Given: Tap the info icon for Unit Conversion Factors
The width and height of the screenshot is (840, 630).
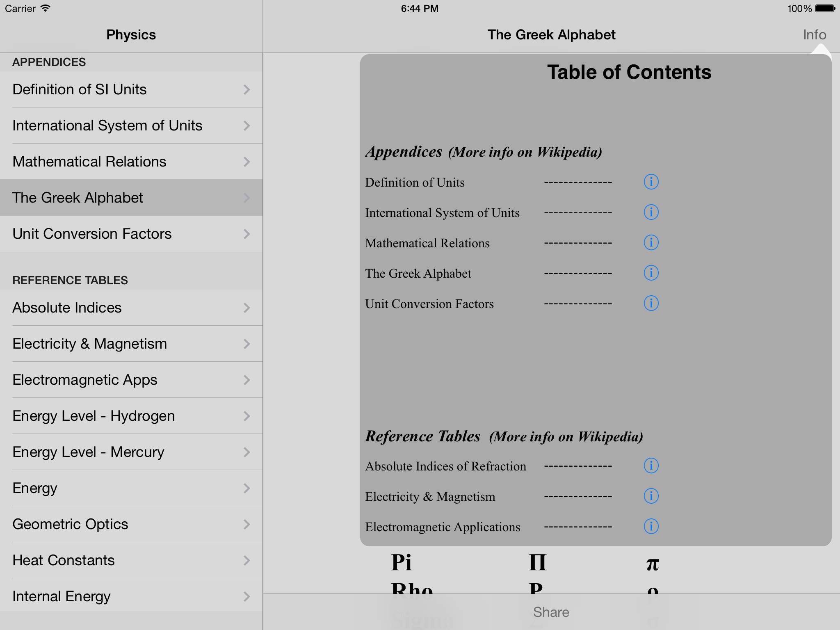Looking at the screenshot, I should tap(651, 304).
